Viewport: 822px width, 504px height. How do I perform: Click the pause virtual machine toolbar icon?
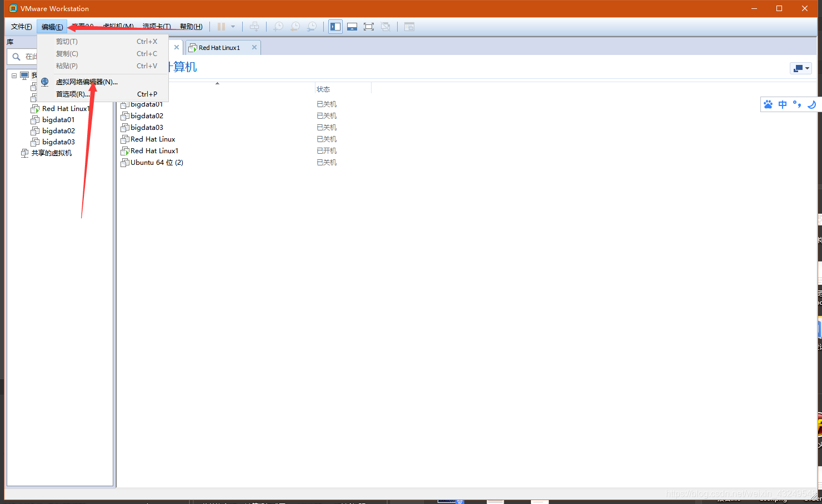point(221,27)
